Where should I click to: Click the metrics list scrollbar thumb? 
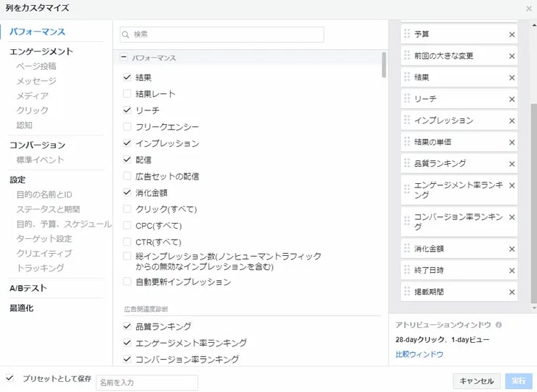tap(384, 65)
